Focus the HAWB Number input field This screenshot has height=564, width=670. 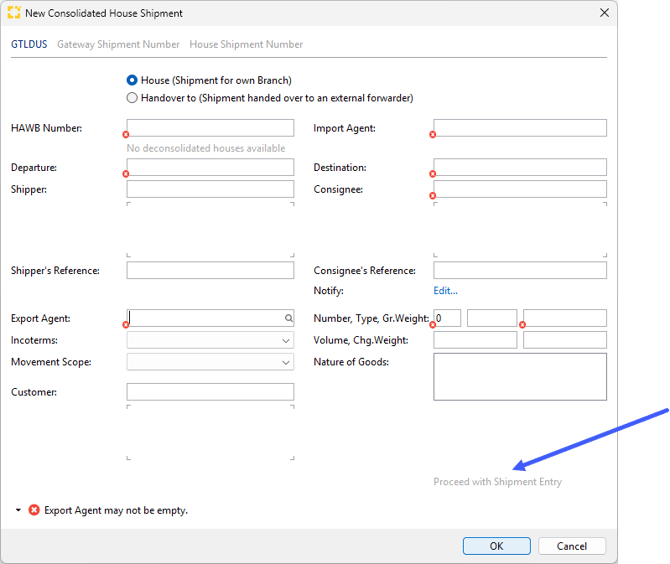coord(210,128)
